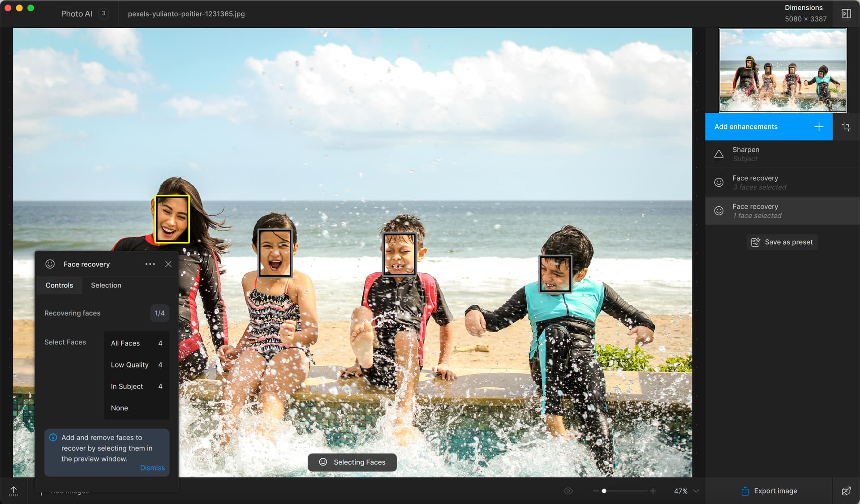This screenshot has height=504, width=860.
Task: Dismiss the face selection info tip
Action: [152, 467]
